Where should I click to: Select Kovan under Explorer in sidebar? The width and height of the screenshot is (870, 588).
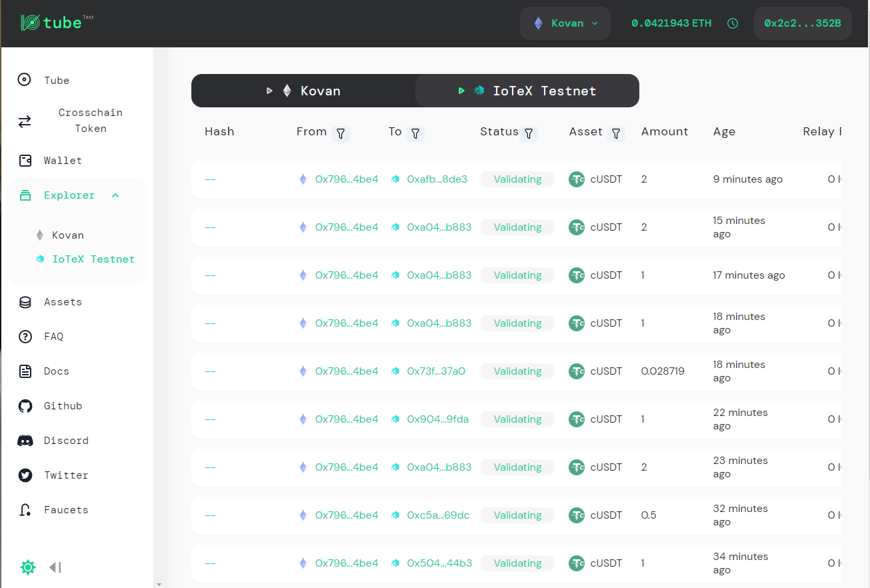(x=68, y=235)
